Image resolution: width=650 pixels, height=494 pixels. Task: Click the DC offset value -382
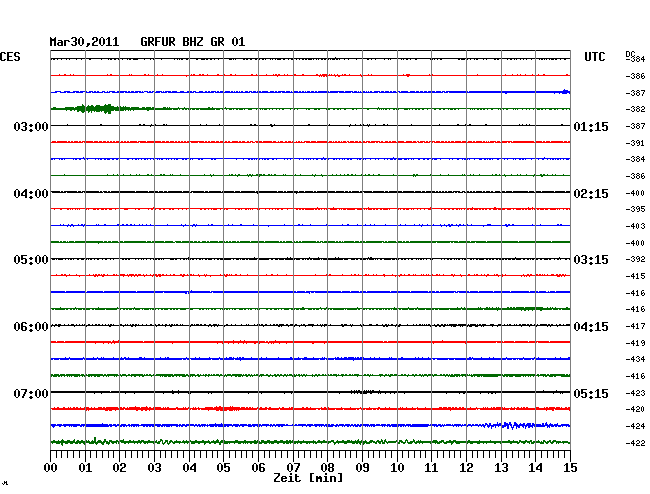click(635, 109)
